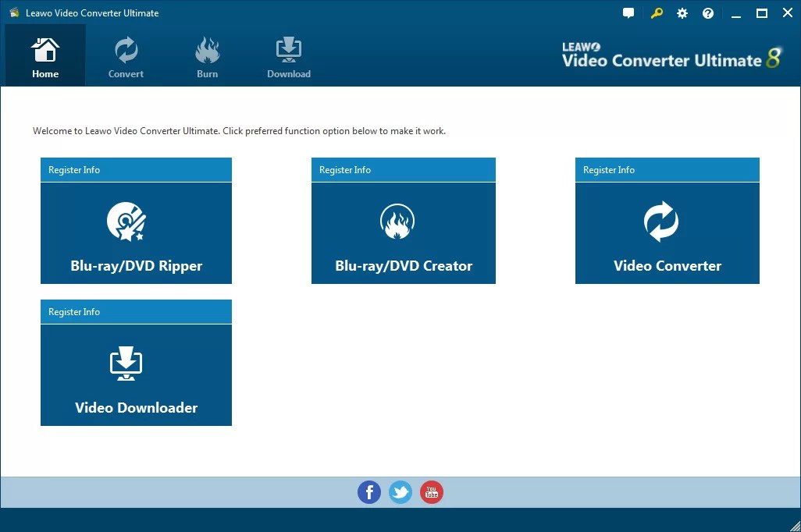Open the Blu-ray/DVD Creator module
Screen dimensions: 801x532
click(403, 232)
